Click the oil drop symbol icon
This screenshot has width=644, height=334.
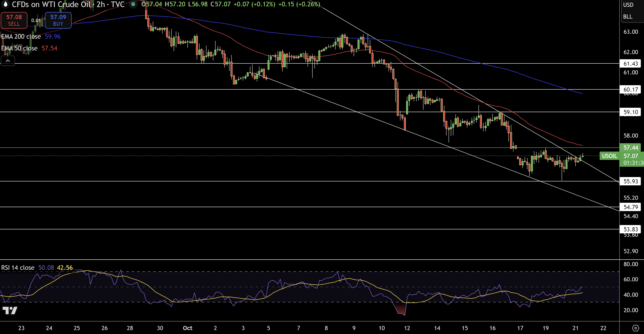click(x=5, y=4)
